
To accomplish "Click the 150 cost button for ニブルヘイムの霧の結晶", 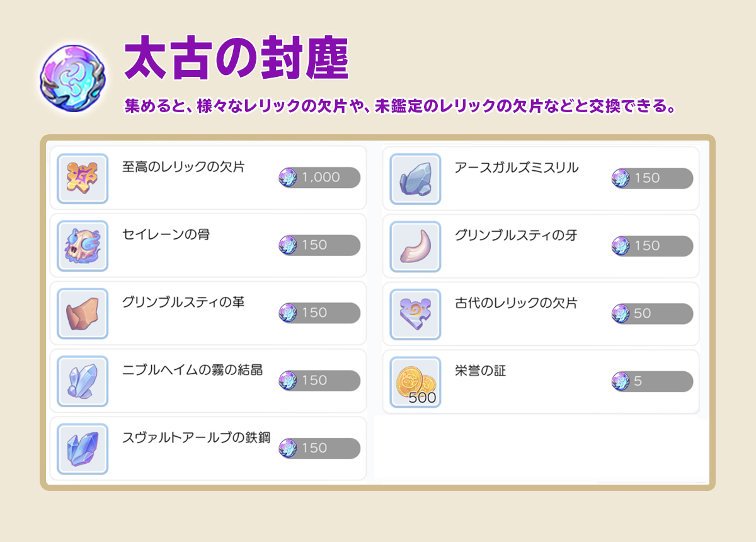I will (x=319, y=380).
